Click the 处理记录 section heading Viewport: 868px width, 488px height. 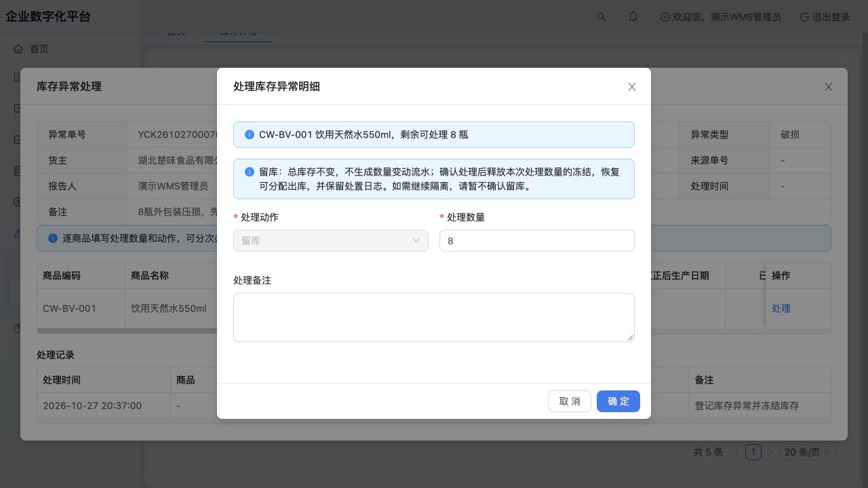(x=56, y=355)
